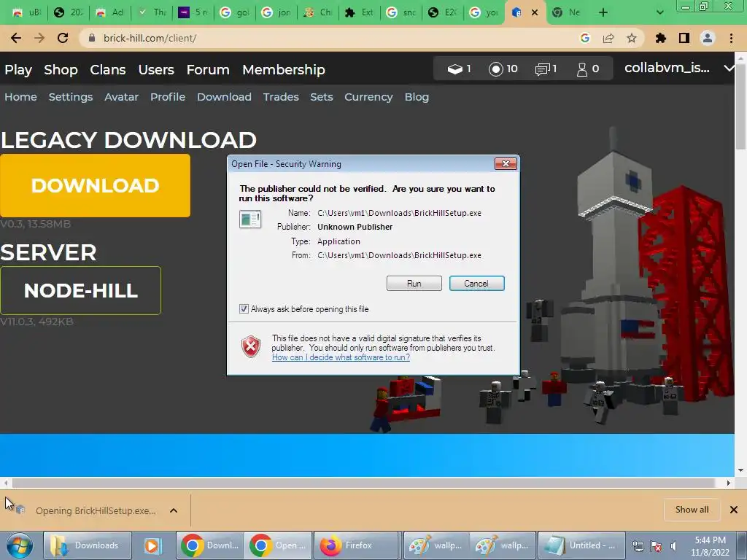Click the share page icon
Image resolution: width=747 pixels, height=560 pixels.
(608, 38)
